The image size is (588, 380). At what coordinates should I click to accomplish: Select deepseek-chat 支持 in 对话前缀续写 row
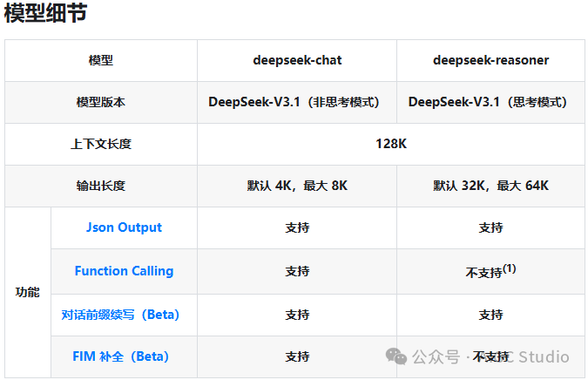click(297, 315)
